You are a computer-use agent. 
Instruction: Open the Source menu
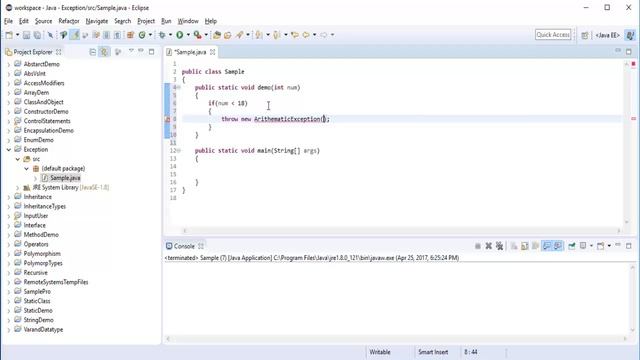tap(43, 21)
